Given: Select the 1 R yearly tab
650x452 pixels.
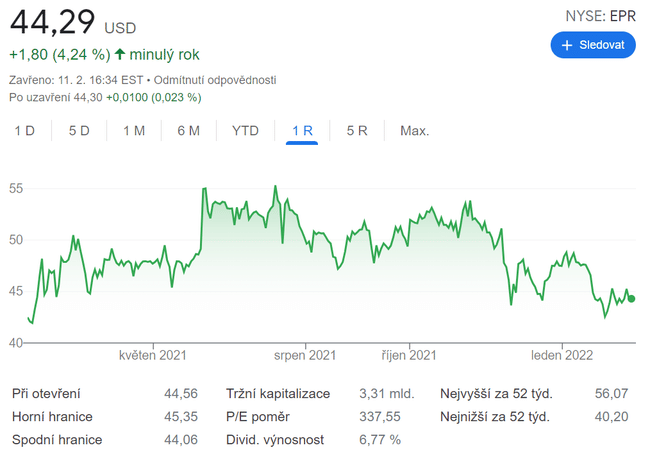Looking at the screenshot, I should (x=302, y=131).
